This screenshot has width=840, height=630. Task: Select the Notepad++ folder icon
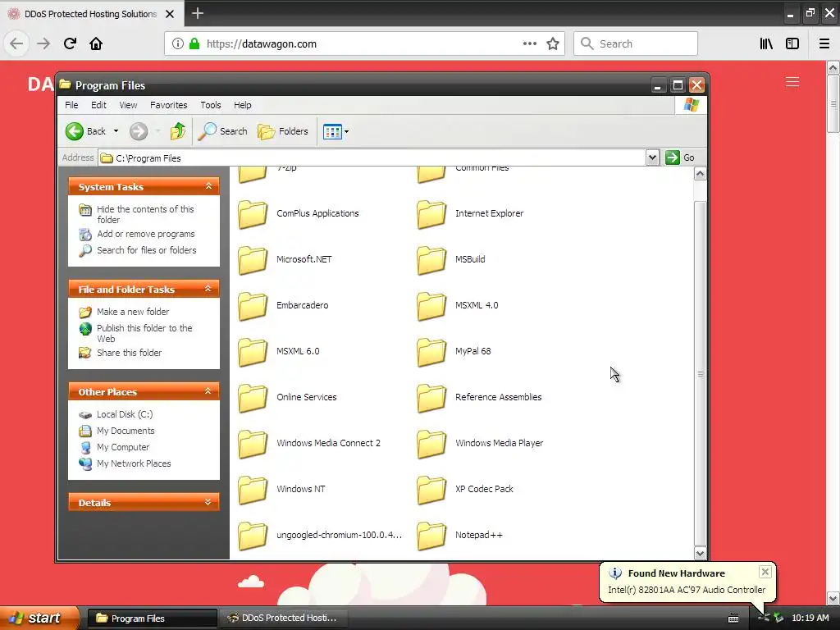click(x=431, y=536)
